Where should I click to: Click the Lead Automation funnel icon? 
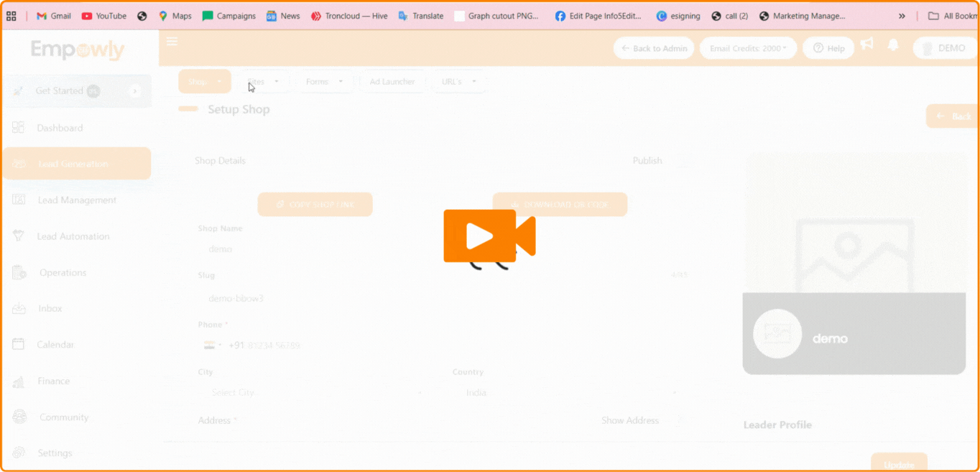(x=19, y=236)
